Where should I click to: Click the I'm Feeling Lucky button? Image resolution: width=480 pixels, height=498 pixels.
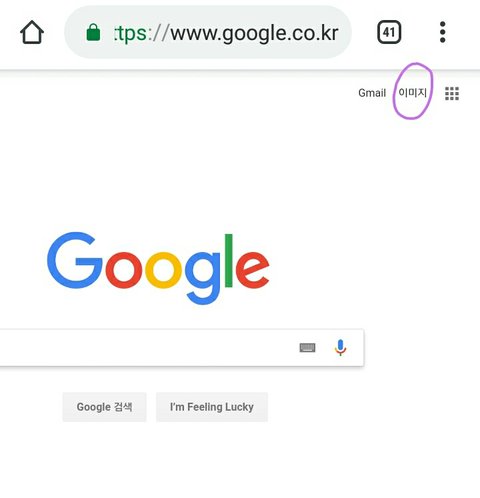click(x=212, y=407)
